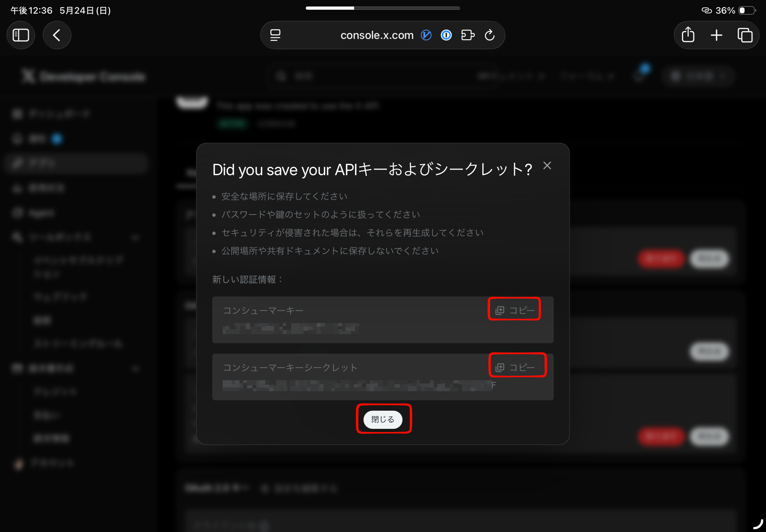Viewport: 766px width, 532px height.
Task: Open the Share sheet icon
Action: (688, 35)
